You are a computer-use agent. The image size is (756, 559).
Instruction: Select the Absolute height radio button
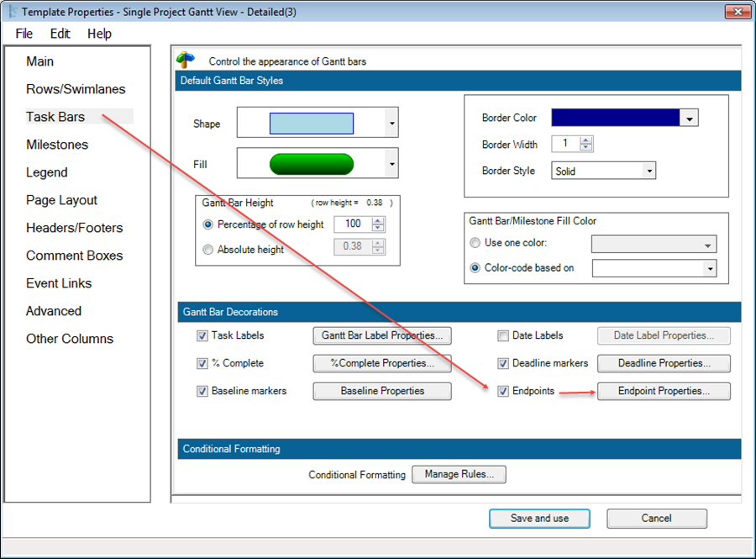click(208, 250)
